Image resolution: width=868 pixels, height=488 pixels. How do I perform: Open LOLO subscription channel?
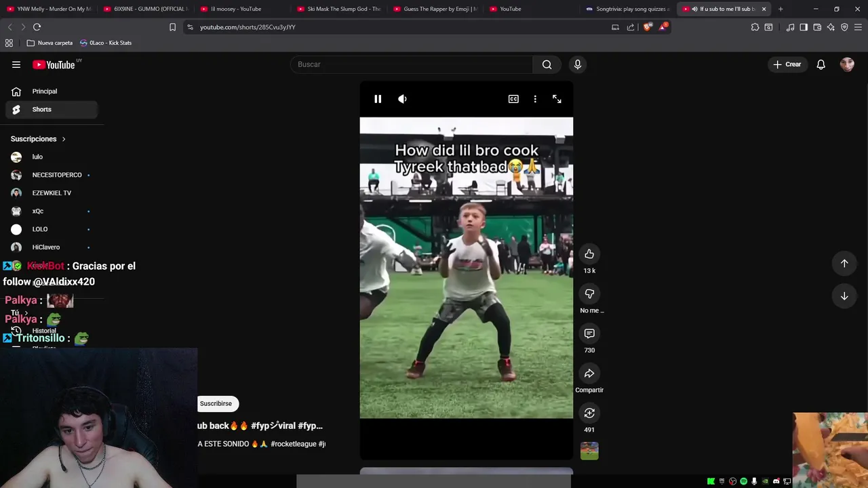coord(52,229)
